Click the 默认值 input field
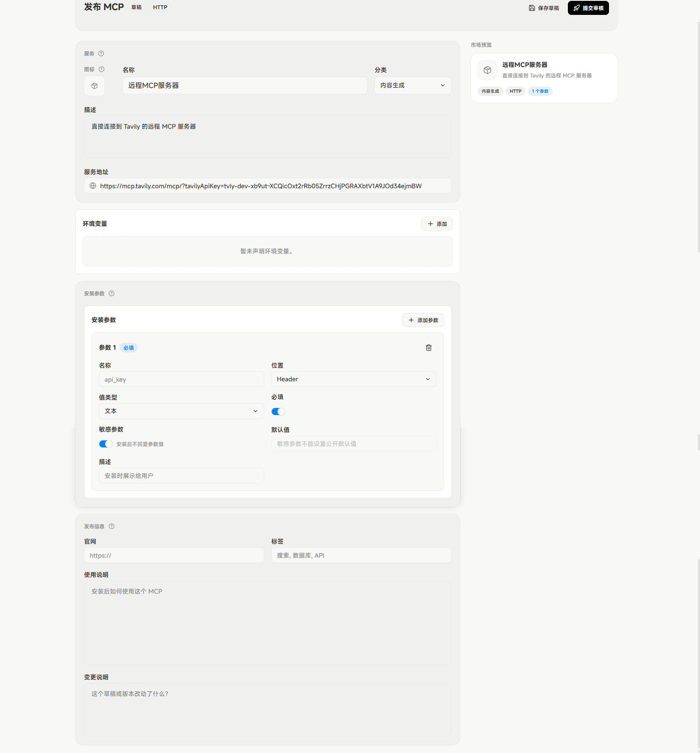The height and width of the screenshot is (753, 700). point(353,443)
